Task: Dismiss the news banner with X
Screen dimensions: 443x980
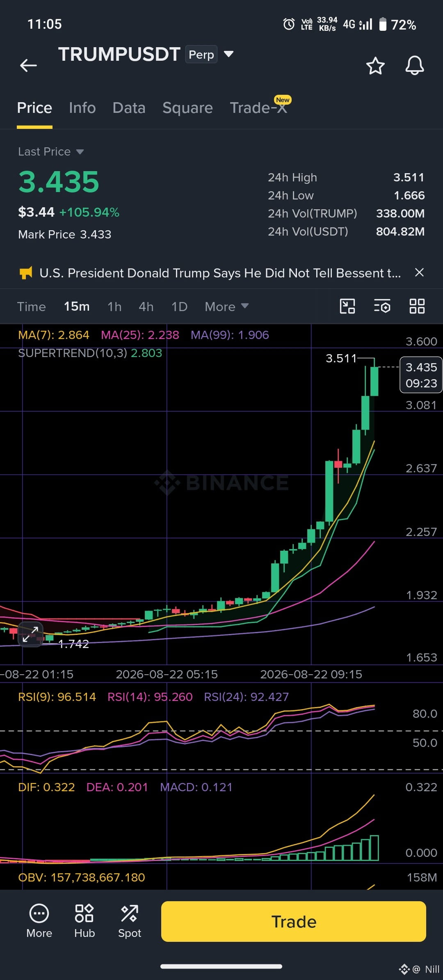Action: [x=419, y=272]
